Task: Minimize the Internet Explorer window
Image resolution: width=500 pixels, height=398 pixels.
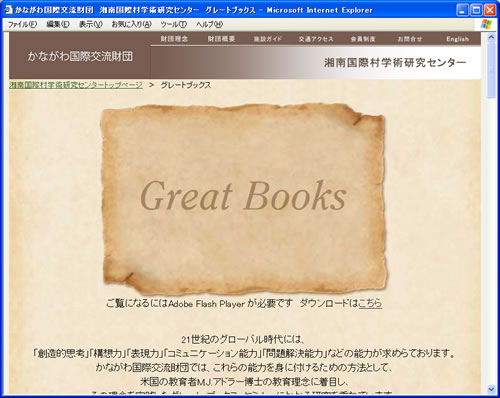Action: click(462, 10)
